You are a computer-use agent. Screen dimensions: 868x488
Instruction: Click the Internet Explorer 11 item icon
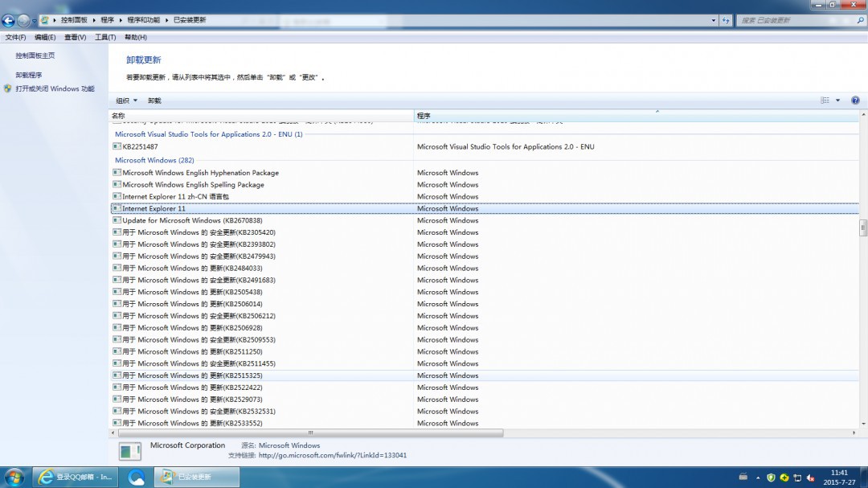(x=117, y=208)
